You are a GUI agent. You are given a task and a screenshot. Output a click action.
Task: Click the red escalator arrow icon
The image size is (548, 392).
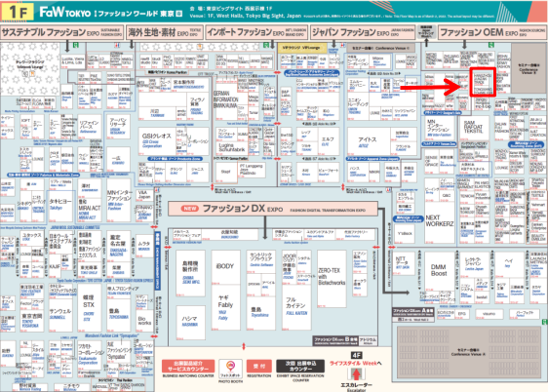click(356, 374)
